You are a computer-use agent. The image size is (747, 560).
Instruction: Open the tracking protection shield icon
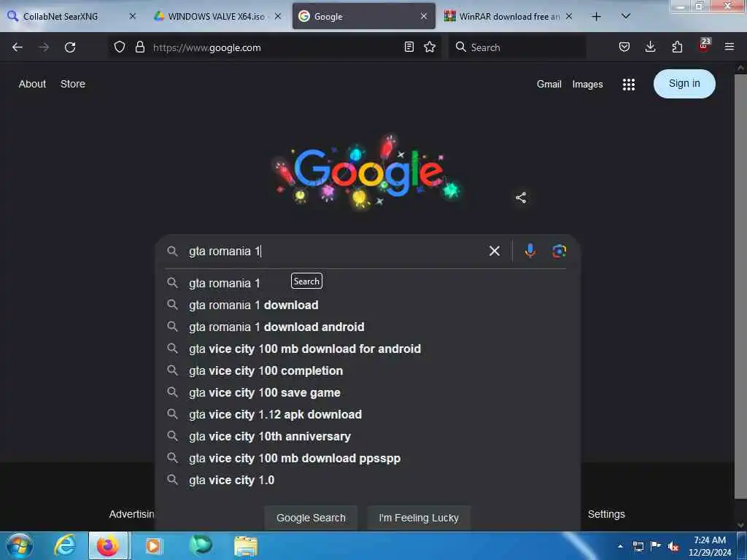[120, 47]
